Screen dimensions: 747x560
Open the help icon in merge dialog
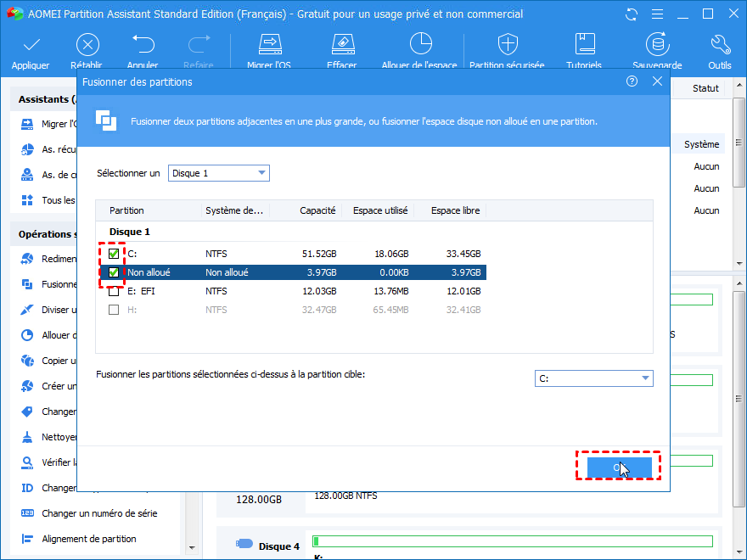632,81
